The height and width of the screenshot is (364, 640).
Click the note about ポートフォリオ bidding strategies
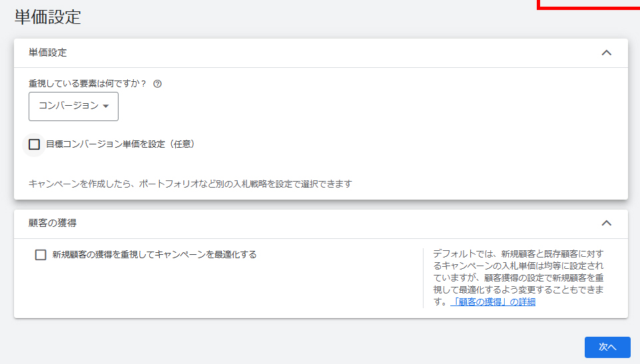[190, 184]
